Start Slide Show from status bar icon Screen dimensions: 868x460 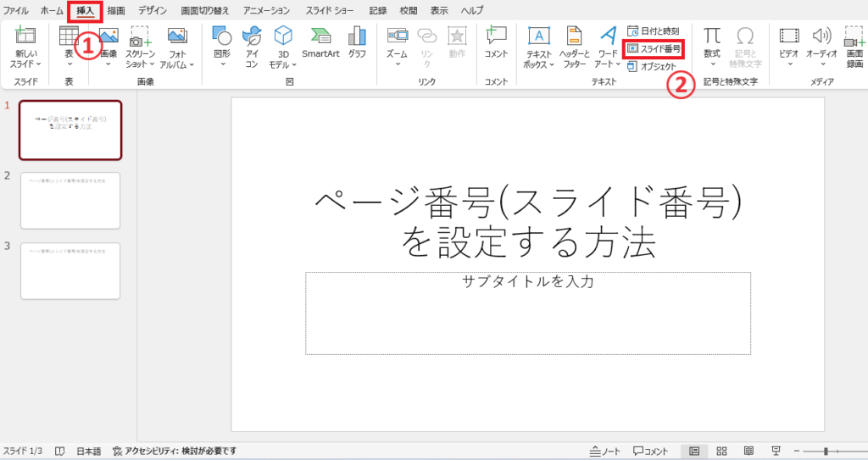pos(776,452)
